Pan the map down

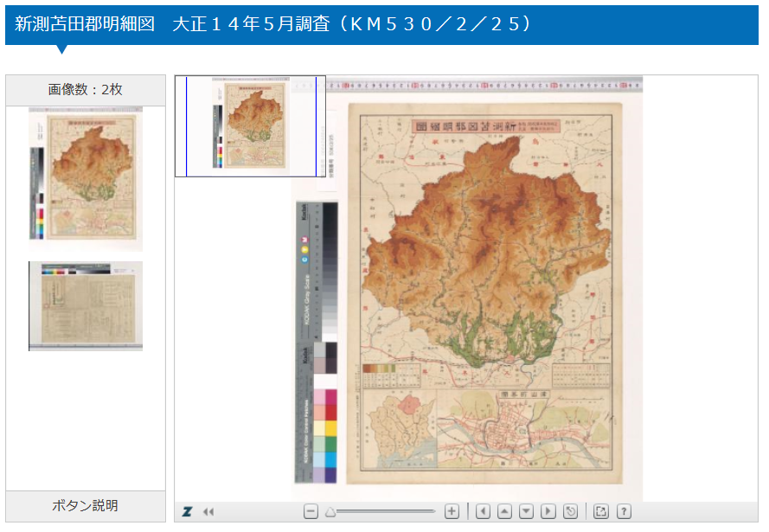tap(526, 511)
